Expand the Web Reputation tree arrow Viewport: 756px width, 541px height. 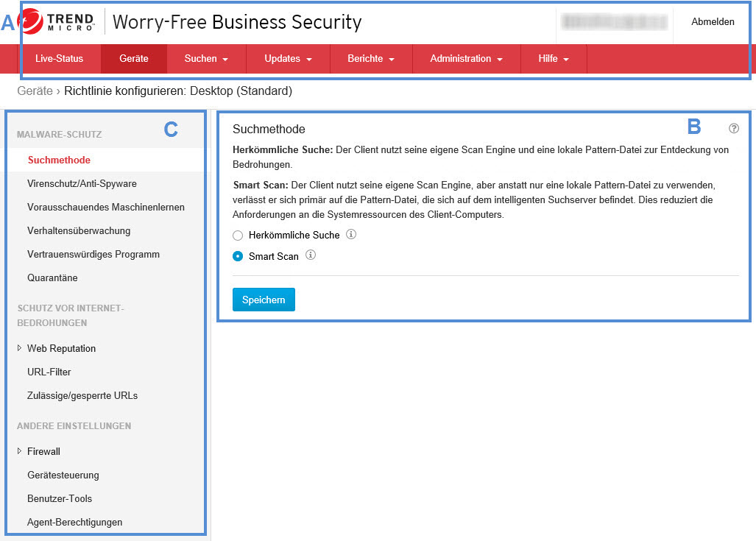point(19,348)
